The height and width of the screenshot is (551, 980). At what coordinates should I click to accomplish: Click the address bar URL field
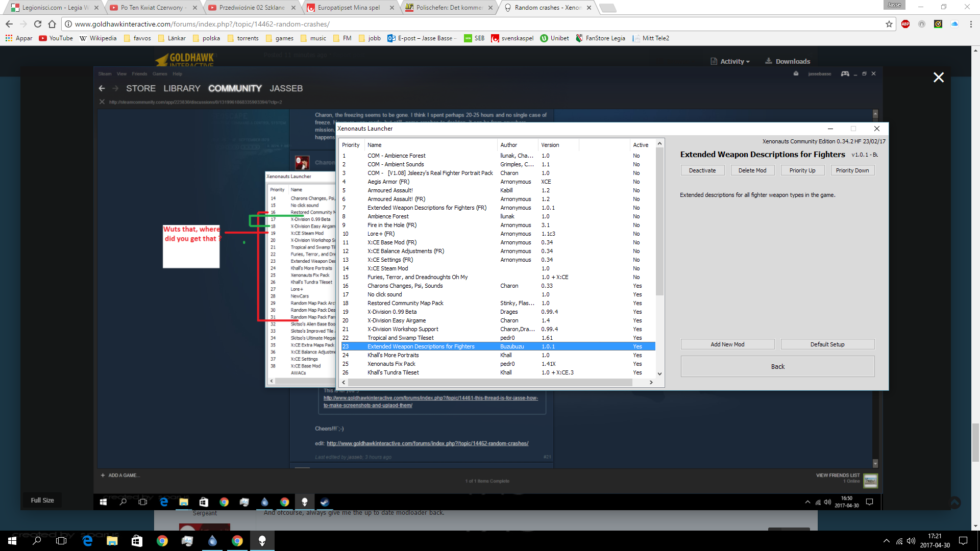point(475,24)
